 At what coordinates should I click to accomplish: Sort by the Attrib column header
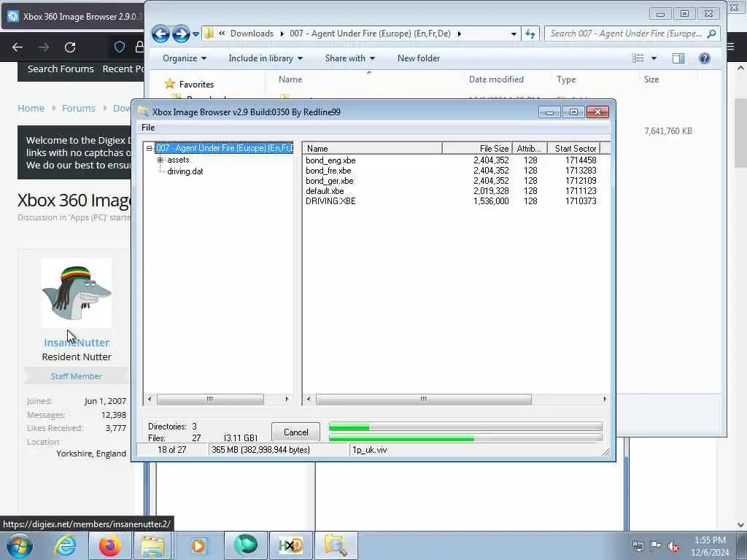[x=530, y=149]
